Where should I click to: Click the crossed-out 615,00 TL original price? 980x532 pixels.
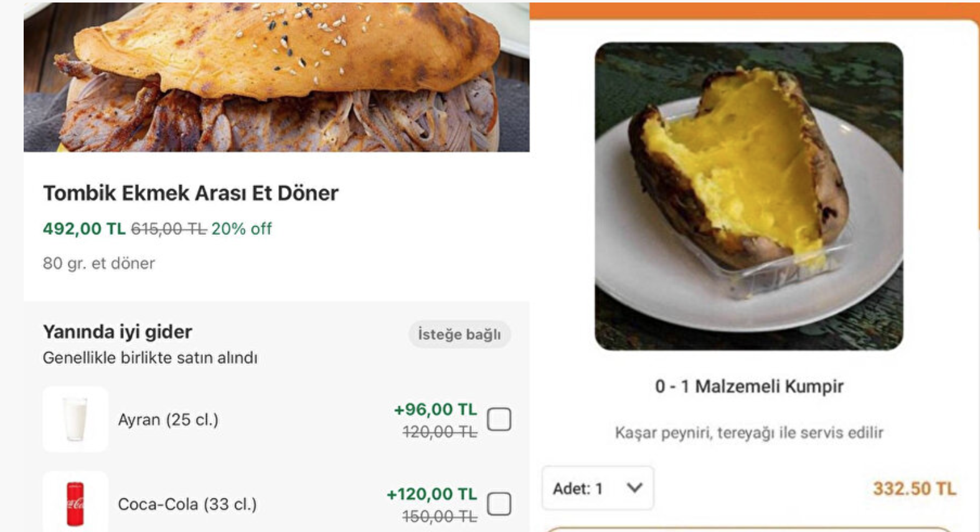(x=168, y=229)
